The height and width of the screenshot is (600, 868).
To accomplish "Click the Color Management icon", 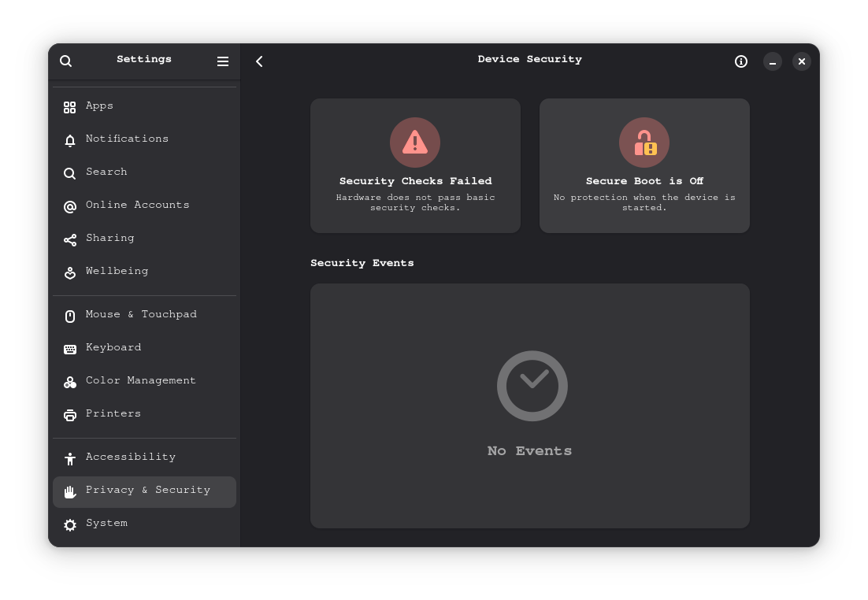I will [70, 383].
